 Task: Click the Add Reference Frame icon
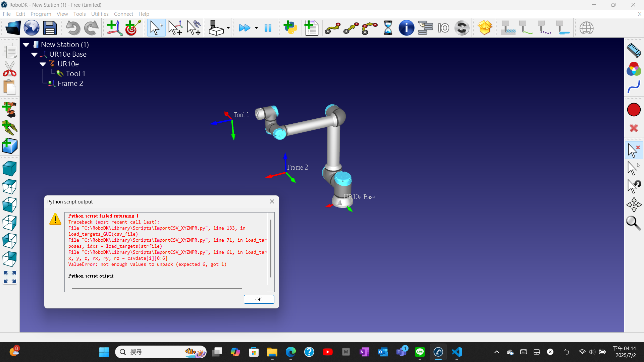point(114,28)
